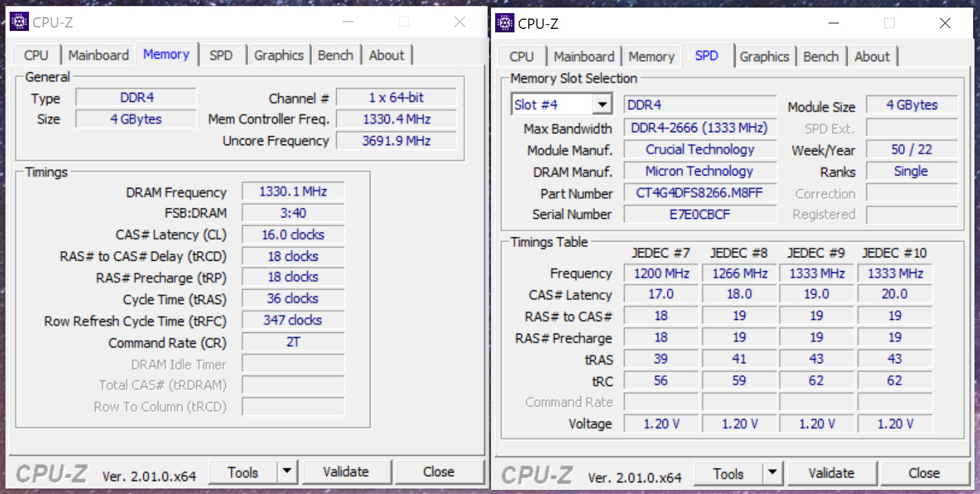The width and height of the screenshot is (980, 494).
Task: Open About tab in the right window
Action: pos(872,56)
